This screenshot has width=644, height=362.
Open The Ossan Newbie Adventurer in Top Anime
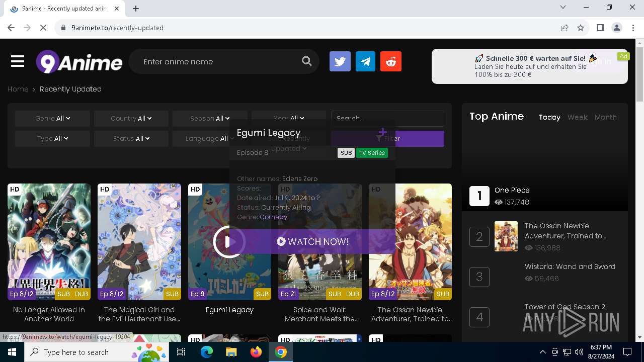pos(565,231)
